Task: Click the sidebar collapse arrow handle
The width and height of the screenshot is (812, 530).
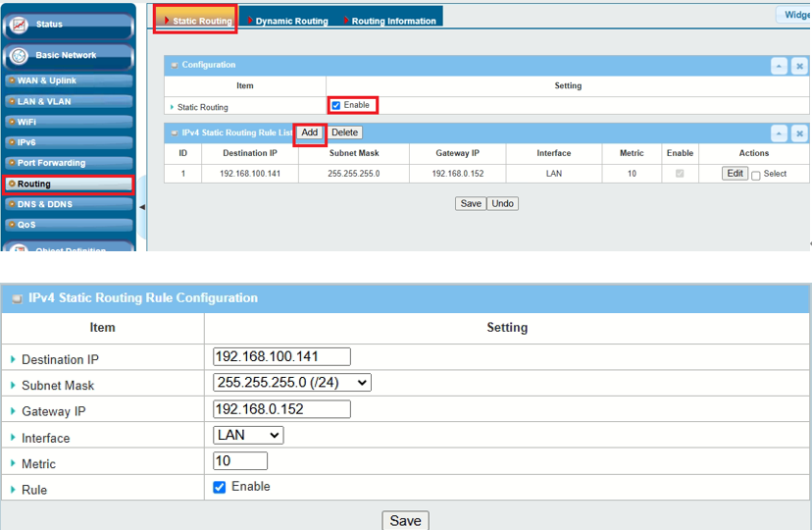Action: (x=141, y=207)
